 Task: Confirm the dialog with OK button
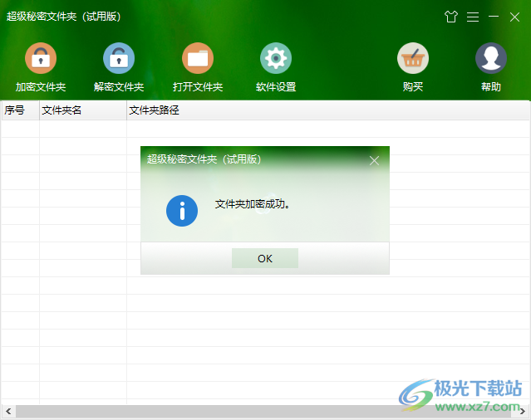(x=265, y=258)
